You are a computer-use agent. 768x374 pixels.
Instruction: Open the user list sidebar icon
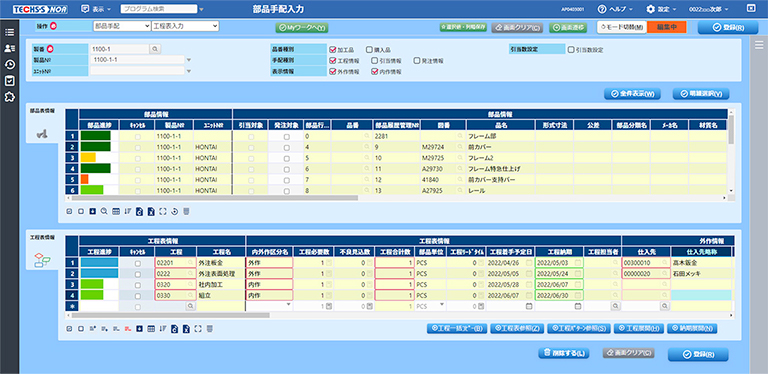pos(9,48)
